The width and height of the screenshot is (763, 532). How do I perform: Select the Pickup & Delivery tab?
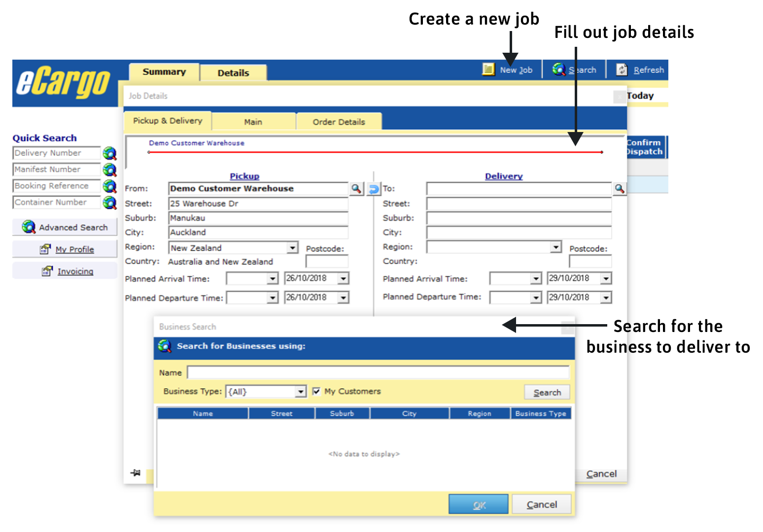(x=168, y=121)
